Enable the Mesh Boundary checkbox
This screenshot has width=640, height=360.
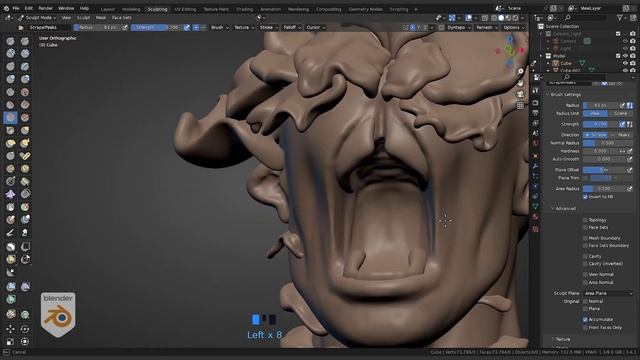(x=585, y=238)
